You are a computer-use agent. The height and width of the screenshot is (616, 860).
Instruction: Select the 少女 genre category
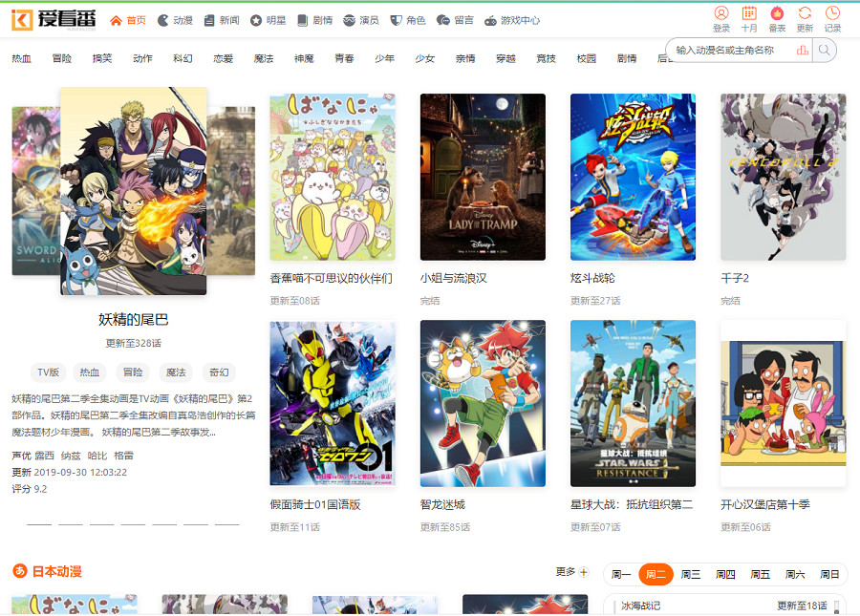425,58
